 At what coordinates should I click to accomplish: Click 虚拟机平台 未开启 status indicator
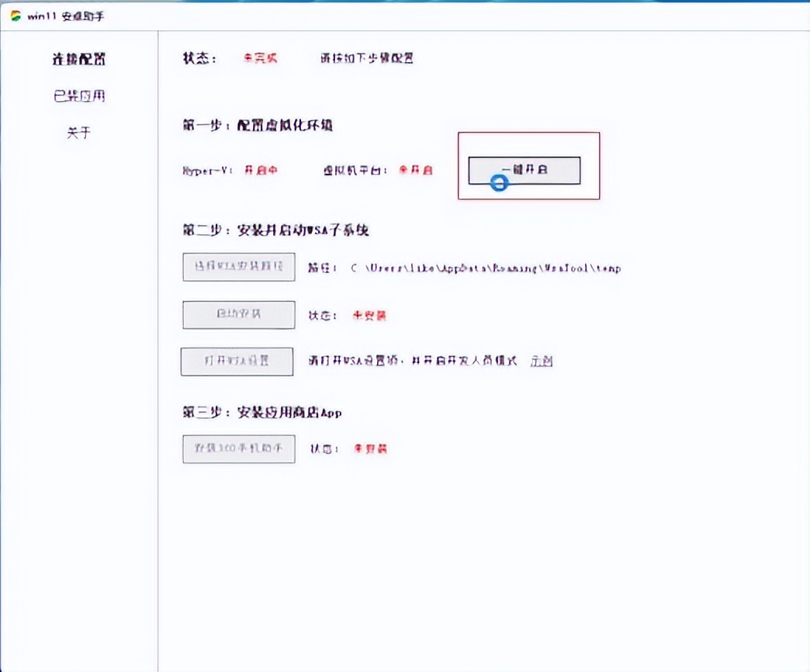point(416,169)
